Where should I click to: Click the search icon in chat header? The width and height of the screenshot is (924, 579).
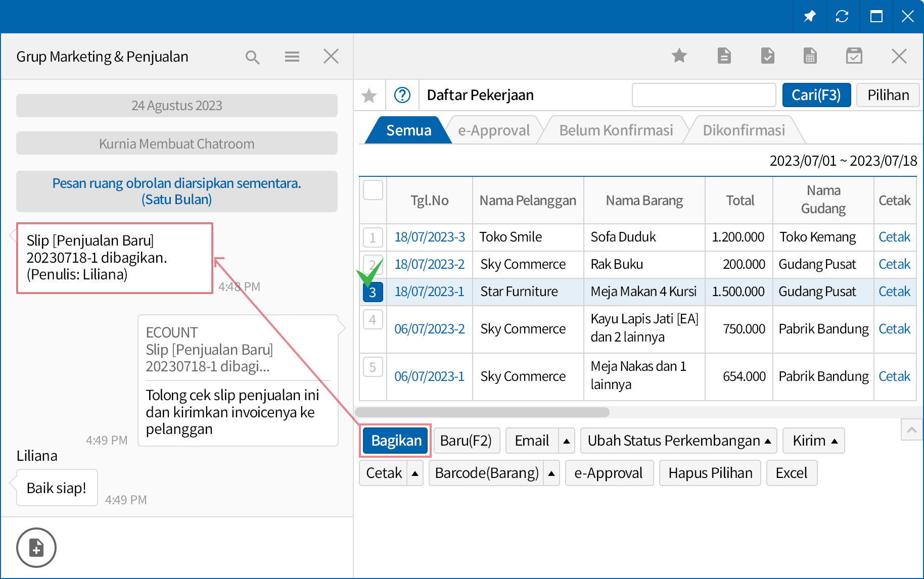[252, 57]
